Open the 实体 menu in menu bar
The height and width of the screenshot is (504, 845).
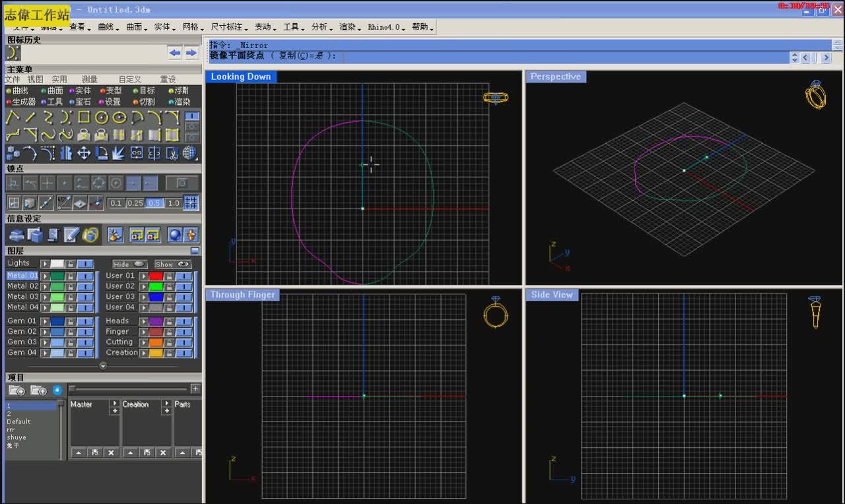(163, 27)
